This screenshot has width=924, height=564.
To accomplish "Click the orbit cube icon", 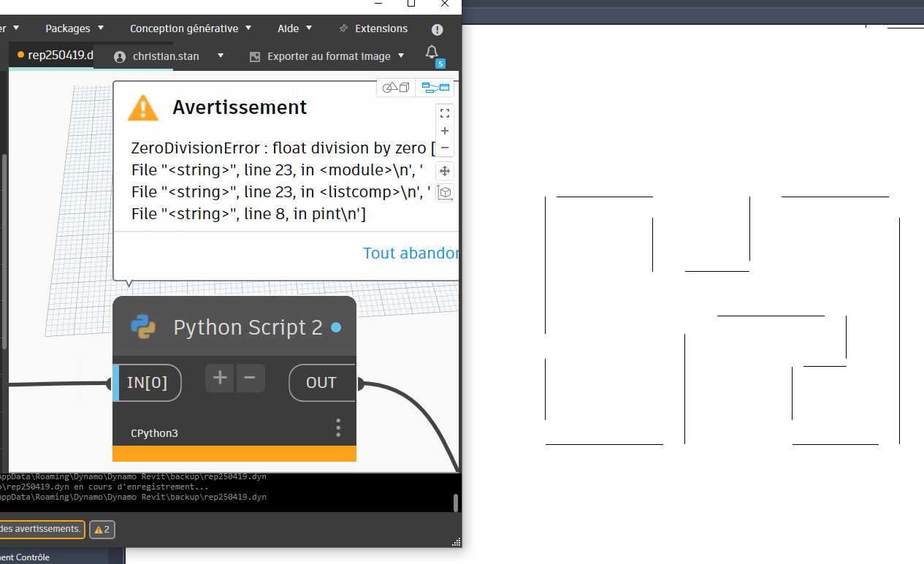I will 445,193.
